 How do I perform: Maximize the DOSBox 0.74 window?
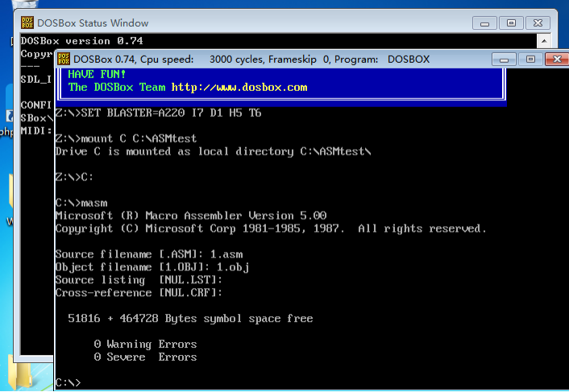click(x=530, y=59)
